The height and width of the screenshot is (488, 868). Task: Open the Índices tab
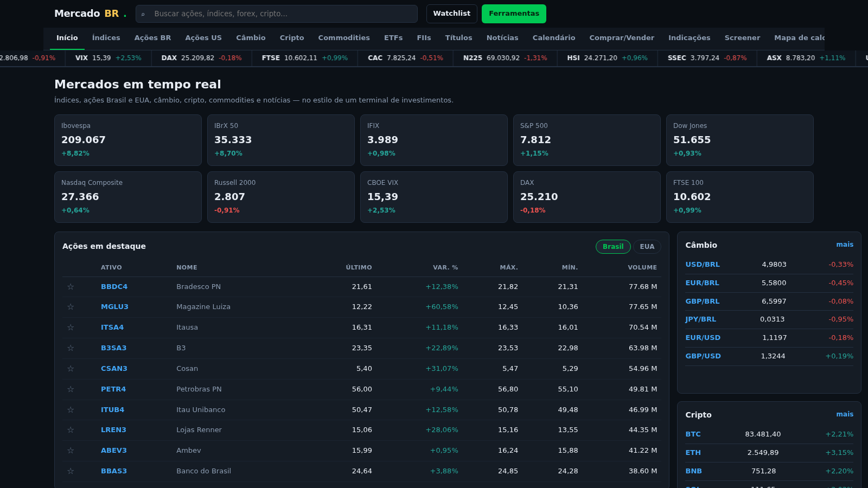coord(106,38)
